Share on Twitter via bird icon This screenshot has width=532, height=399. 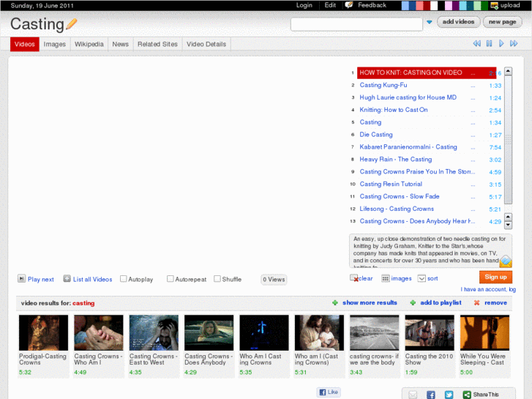pos(449,395)
